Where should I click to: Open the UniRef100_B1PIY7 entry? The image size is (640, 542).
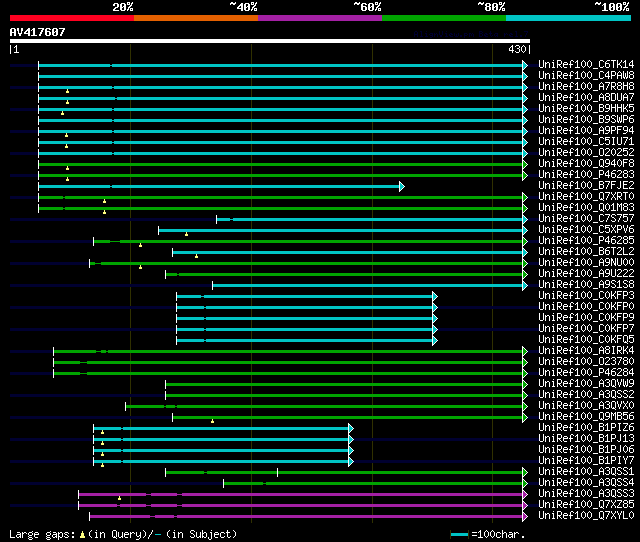pyautogui.click(x=586, y=461)
